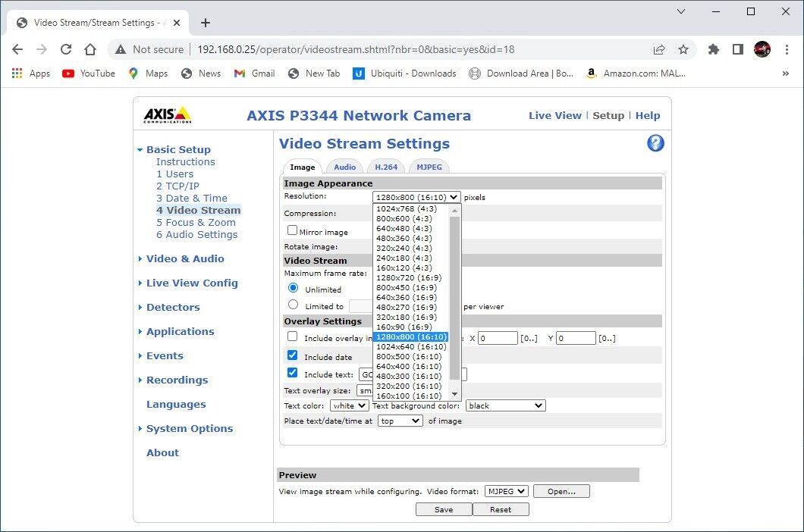Go to browser home page icon
The height and width of the screenshot is (532, 804).
point(90,49)
